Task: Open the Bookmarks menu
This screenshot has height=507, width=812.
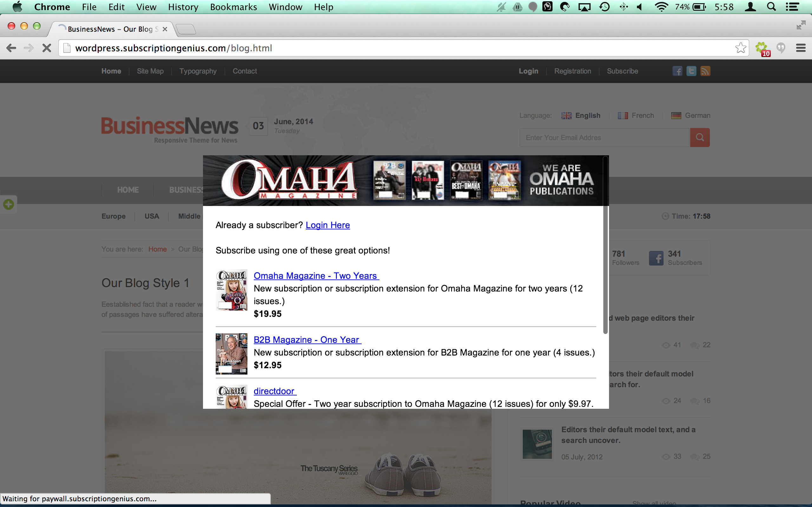Action: [x=233, y=7]
